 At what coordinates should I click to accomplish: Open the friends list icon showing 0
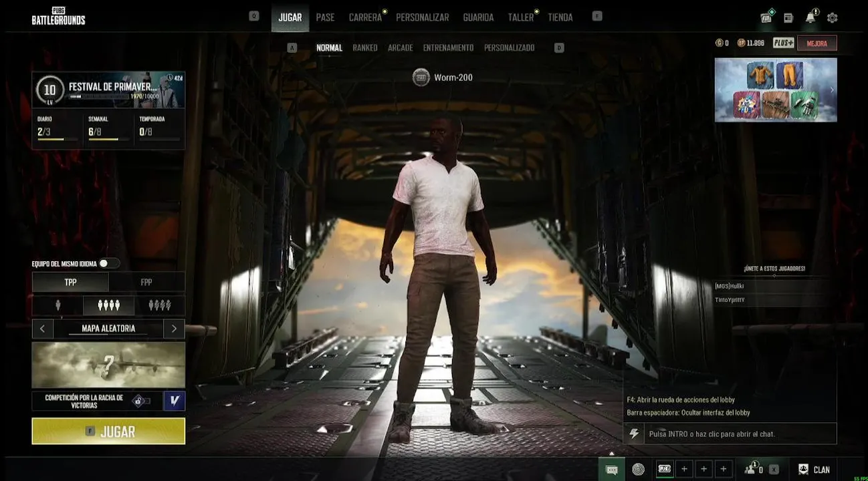(754, 469)
